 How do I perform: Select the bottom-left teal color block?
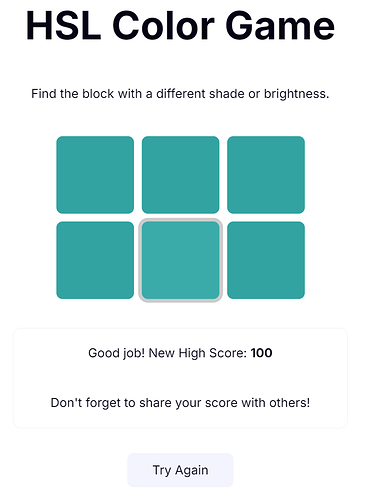(x=95, y=260)
